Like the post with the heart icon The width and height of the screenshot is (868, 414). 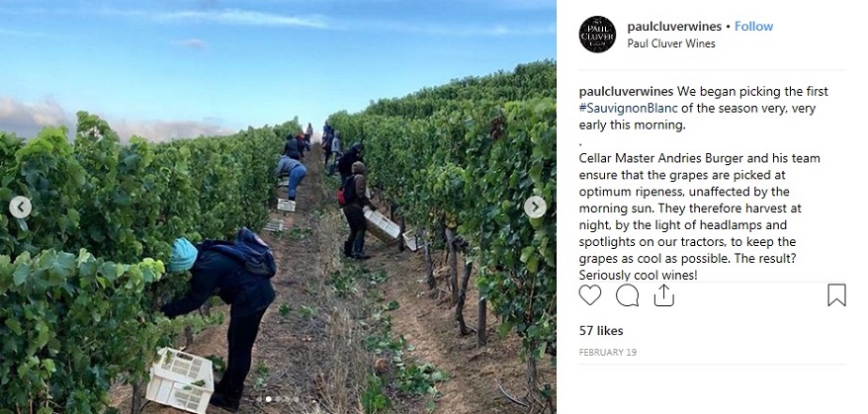pyautogui.click(x=589, y=295)
